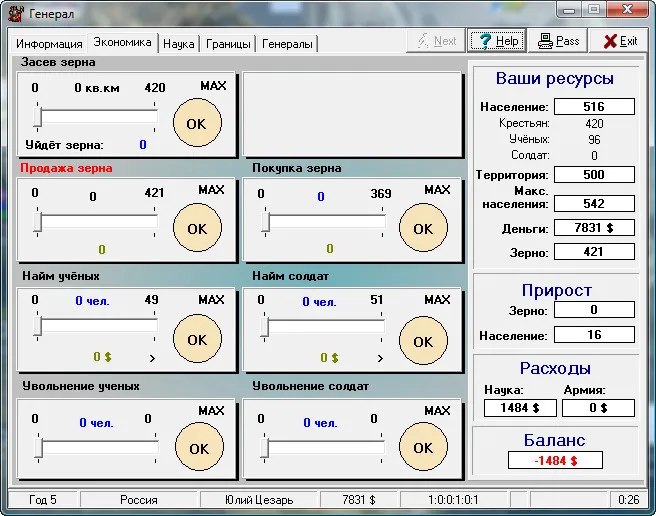The image size is (656, 516).
Task: Click OK to hire scientists in Найм учёных
Action: pyautogui.click(x=197, y=339)
